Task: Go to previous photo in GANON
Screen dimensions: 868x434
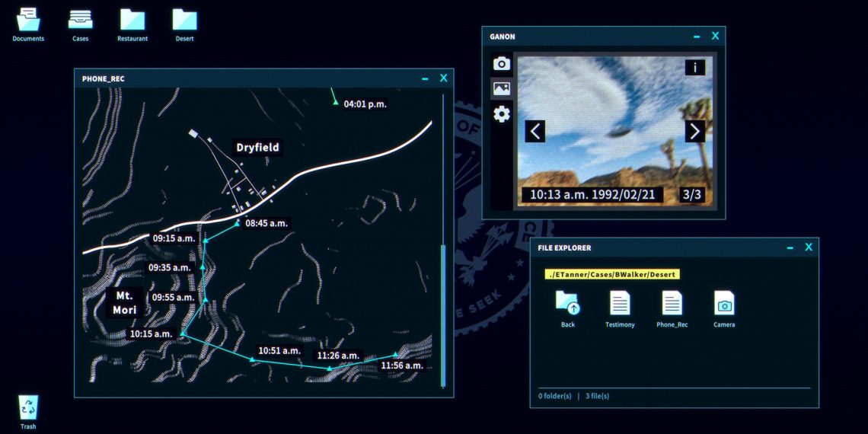Action: tap(535, 131)
